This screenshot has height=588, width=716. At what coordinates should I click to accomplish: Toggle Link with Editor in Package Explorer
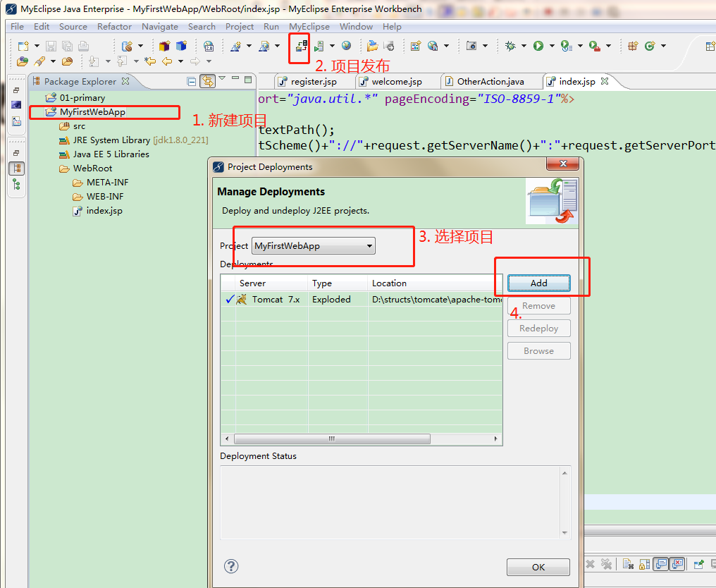click(x=208, y=81)
